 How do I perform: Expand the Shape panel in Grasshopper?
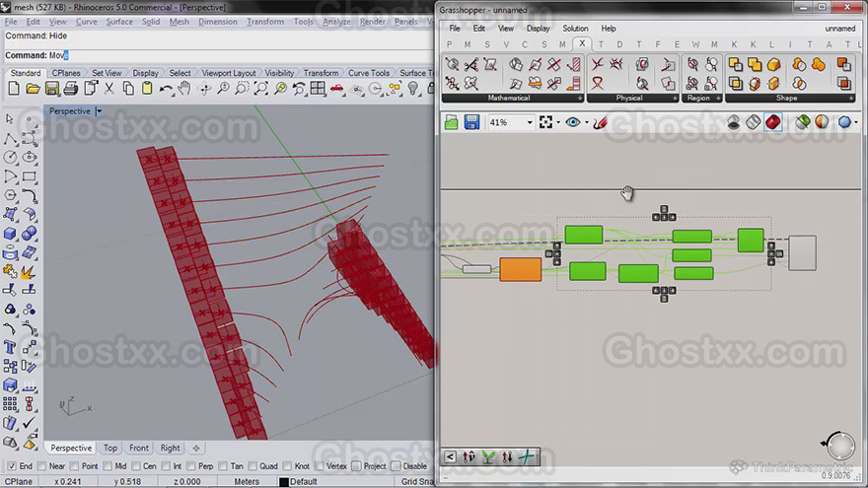coord(851,98)
